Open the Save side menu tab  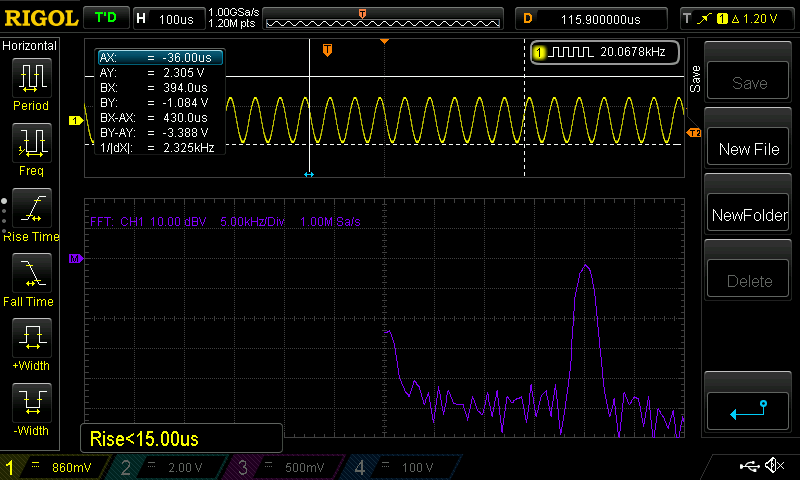696,78
